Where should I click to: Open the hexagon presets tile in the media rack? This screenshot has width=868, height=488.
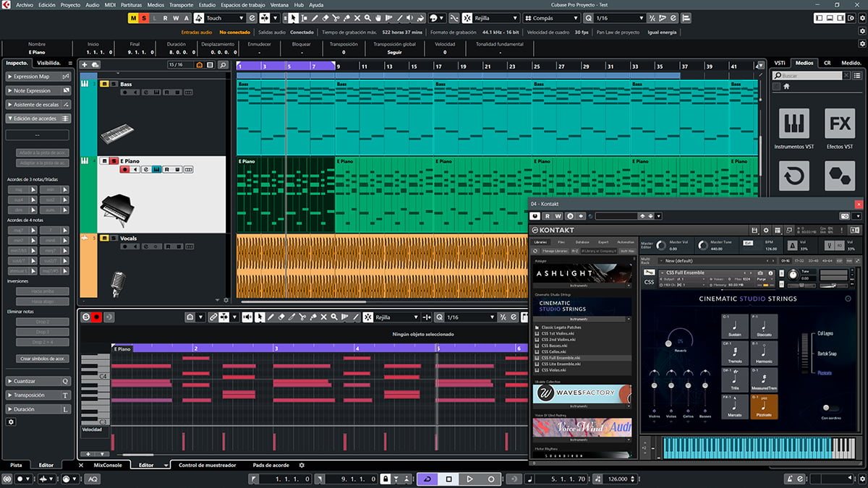[x=840, y=176]
